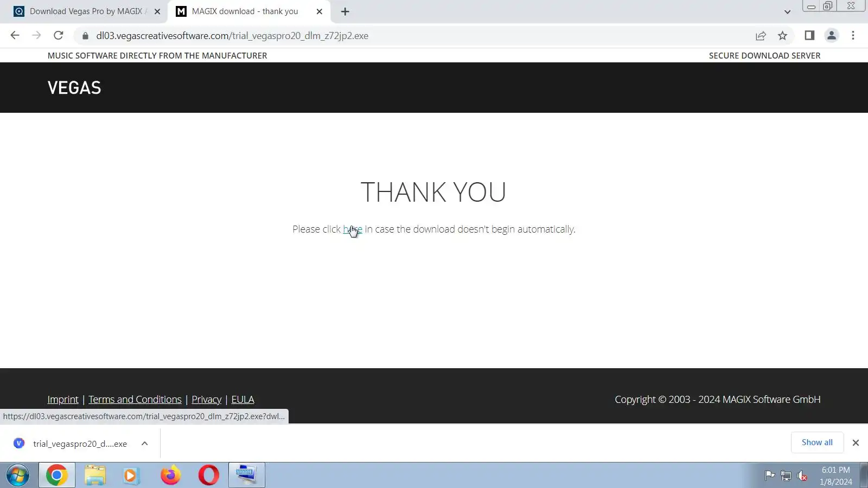Click the THANK YOU heading

(433, 192)
